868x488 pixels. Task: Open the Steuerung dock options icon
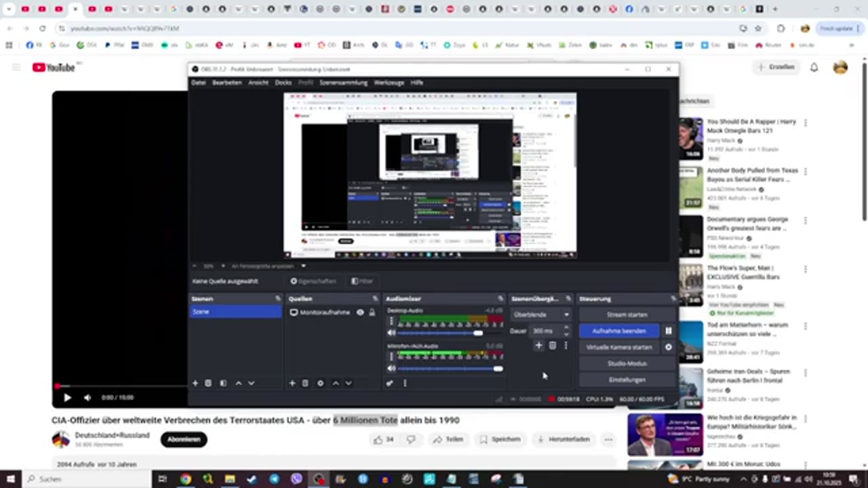[673, 299]
